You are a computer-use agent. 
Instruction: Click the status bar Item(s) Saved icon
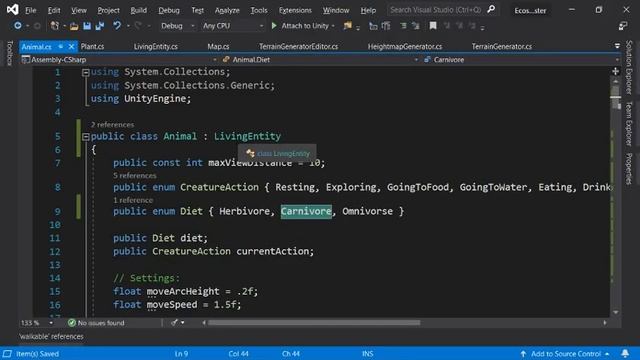7,353
